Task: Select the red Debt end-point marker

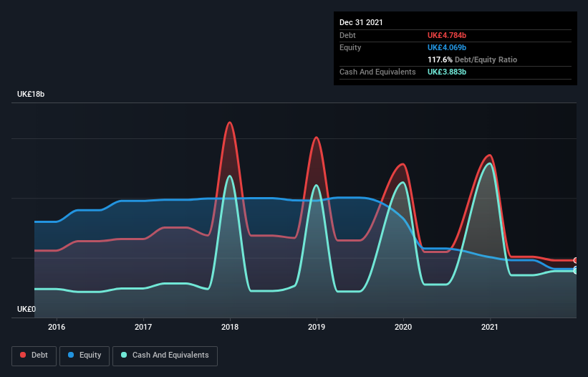Action: 576,260
